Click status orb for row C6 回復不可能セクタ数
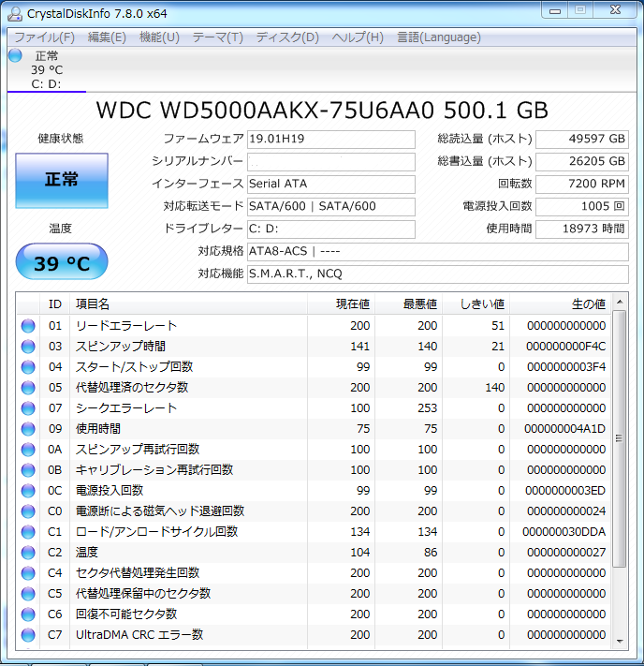Viewport: 644px width, 666px height. point(28,614)
